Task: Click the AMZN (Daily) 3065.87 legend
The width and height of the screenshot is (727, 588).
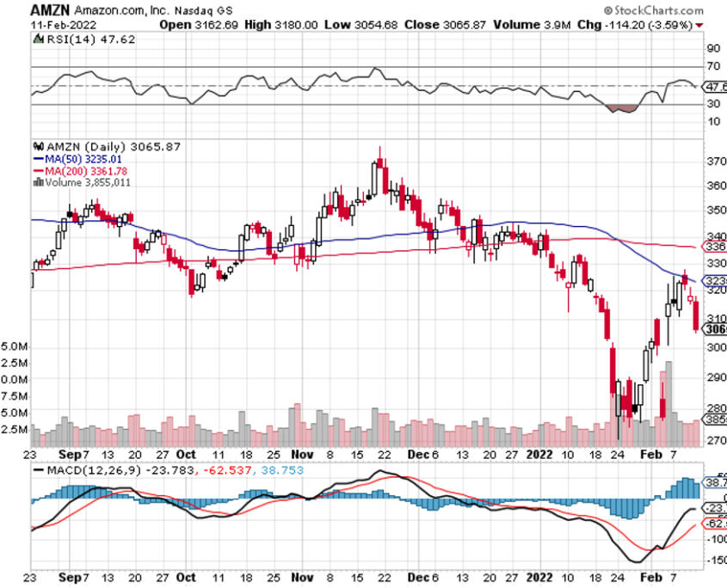Action: [x=114, y=147]
